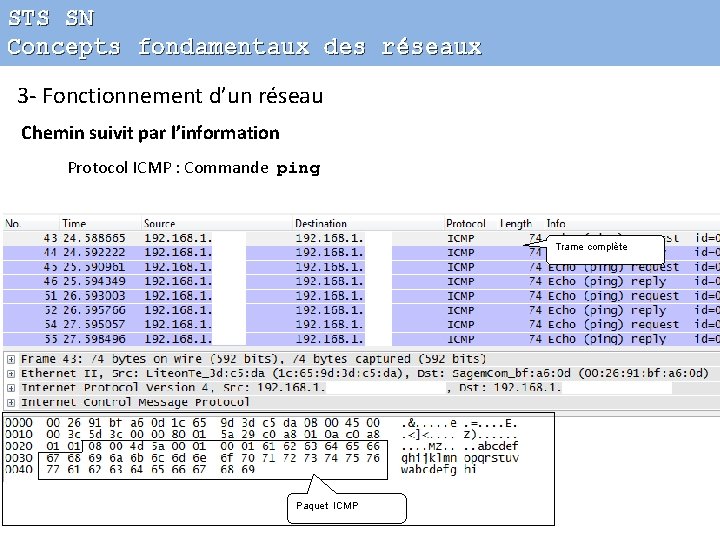Expand the Internet Control Message Protocol row
The height and width of the screenshot is (540, 720).
coord(11,403)
